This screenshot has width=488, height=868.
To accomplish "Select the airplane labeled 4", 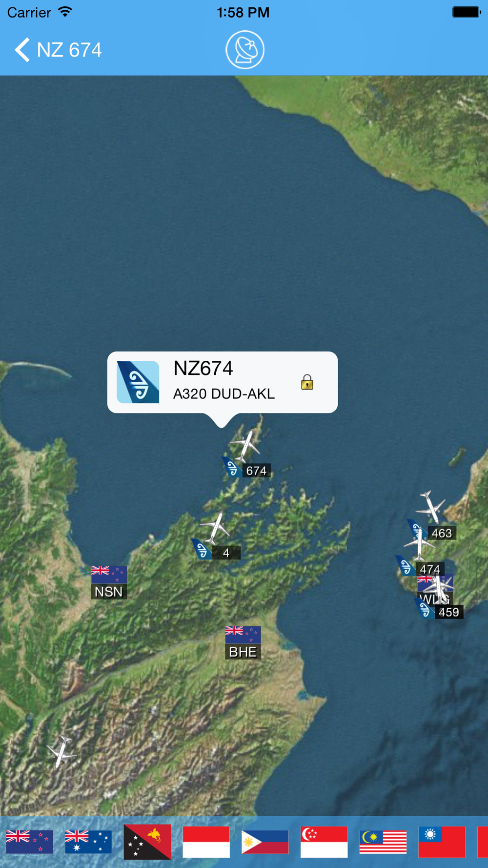I will (x=215, y=527).
